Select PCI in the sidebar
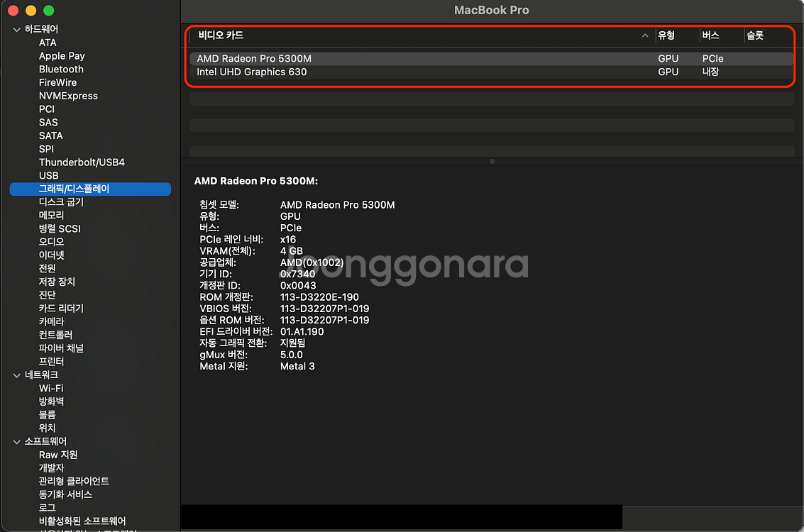804x532 pixels. coord(47,109)
